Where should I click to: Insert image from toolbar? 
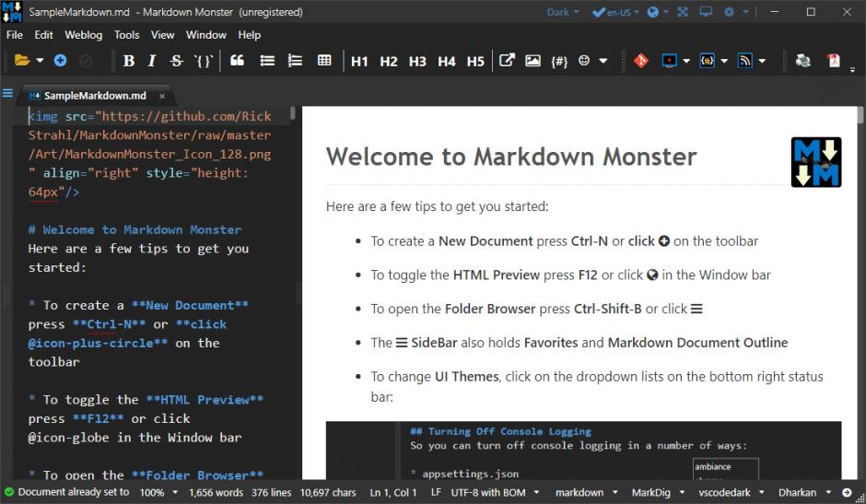point(532,61)
